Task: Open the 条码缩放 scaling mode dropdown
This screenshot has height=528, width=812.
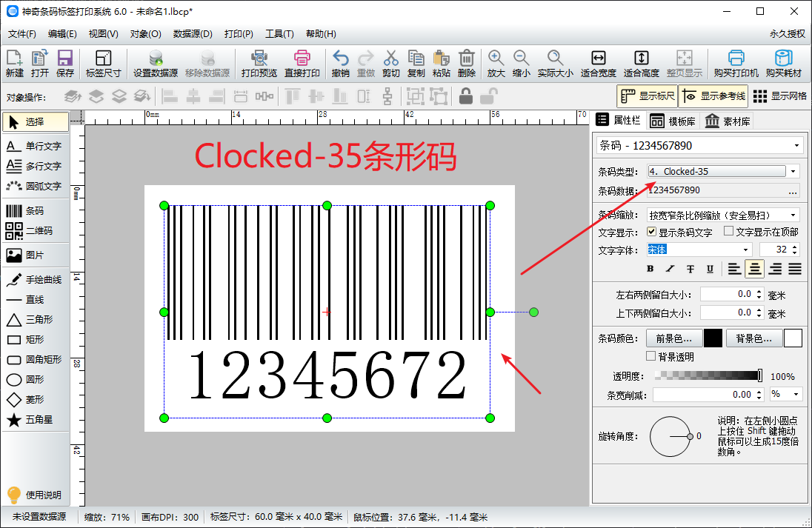Action: tap(793, 215)
